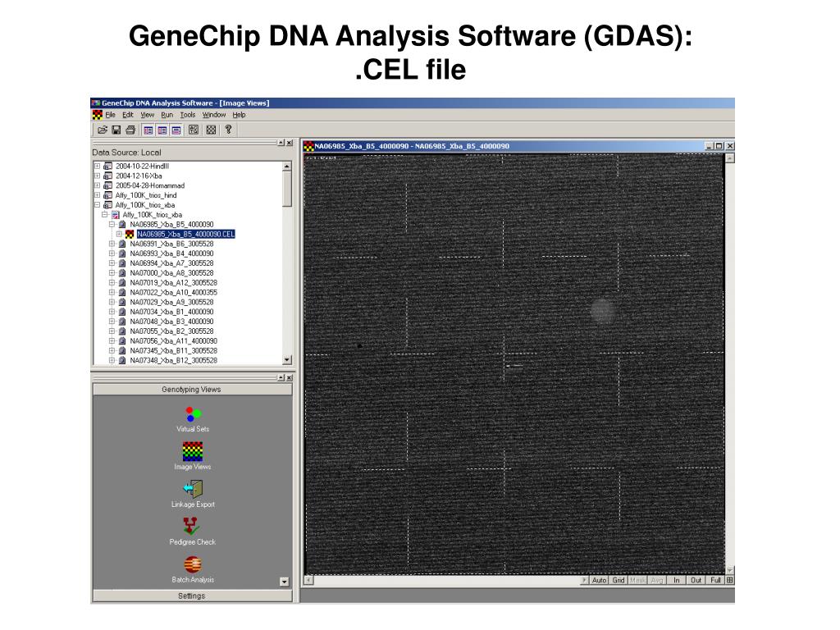This screenshot has height=630, width=840.
Task: Select NA07029_Xba_A9_3005528 in tree
Action: tap(171, 302)
